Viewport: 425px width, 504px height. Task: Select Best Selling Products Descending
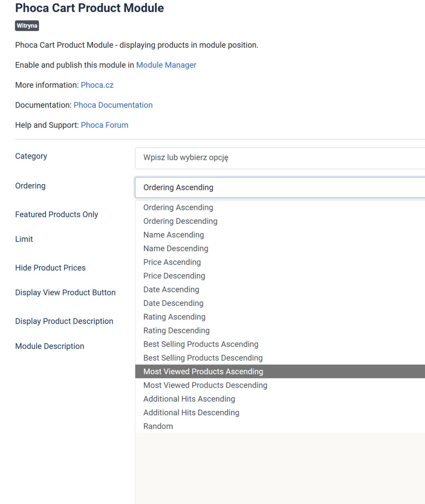tap(203, 358)
